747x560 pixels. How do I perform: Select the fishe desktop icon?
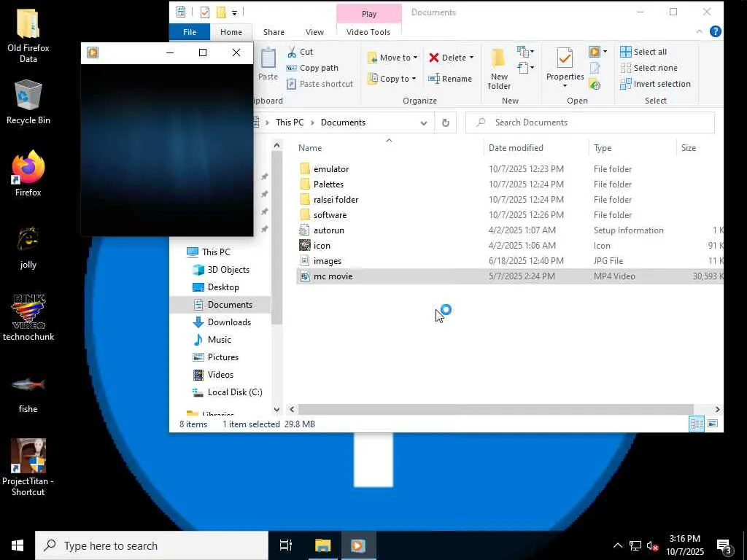[x=28, y=394]
